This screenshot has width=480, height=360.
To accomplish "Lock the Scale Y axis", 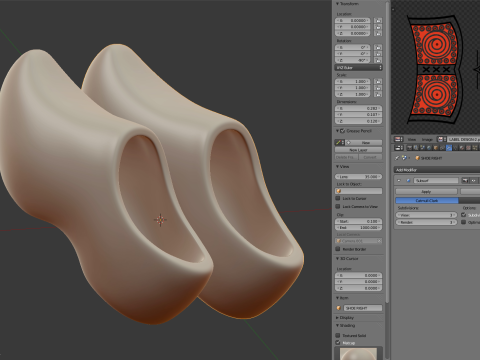I will [x=378, y=88].
